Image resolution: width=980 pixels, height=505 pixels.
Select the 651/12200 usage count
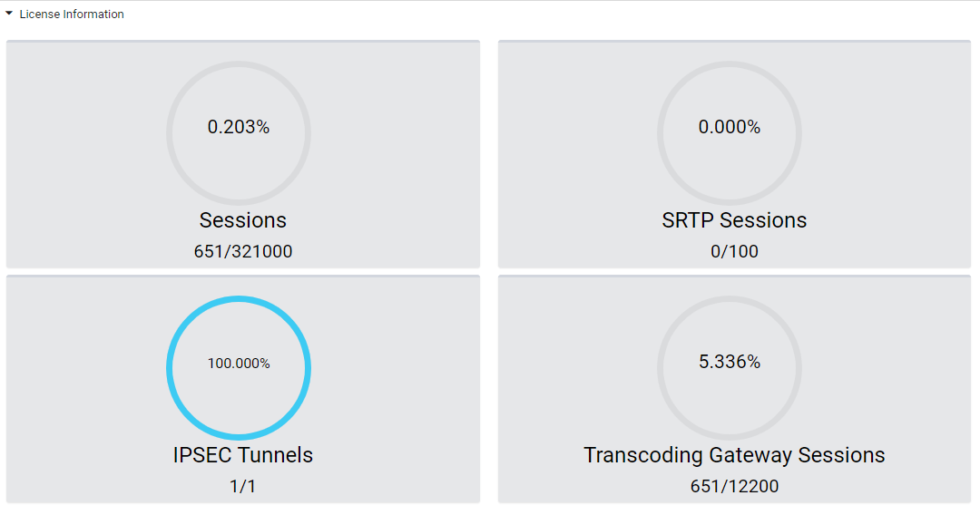(x=734, y=487)
